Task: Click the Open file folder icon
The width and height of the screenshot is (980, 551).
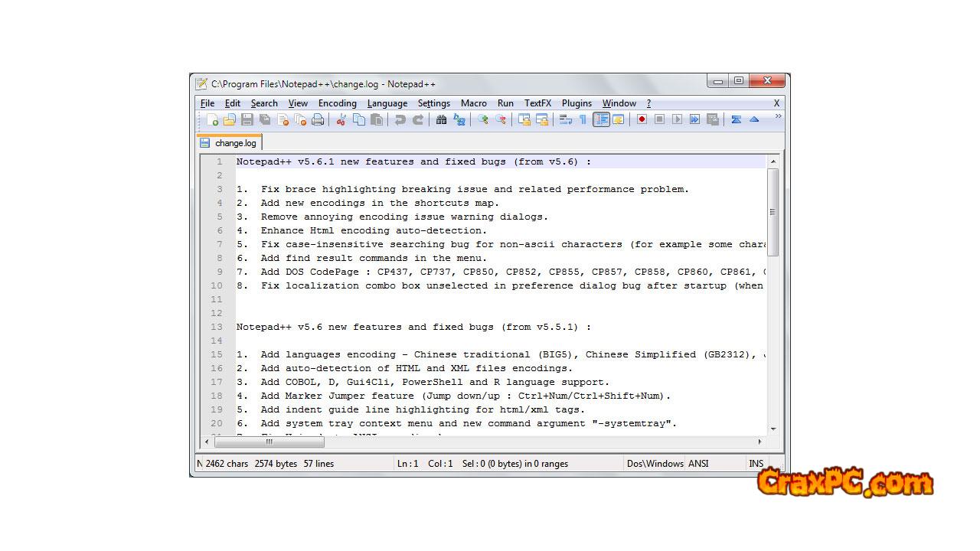Action: tap(229, 119)
